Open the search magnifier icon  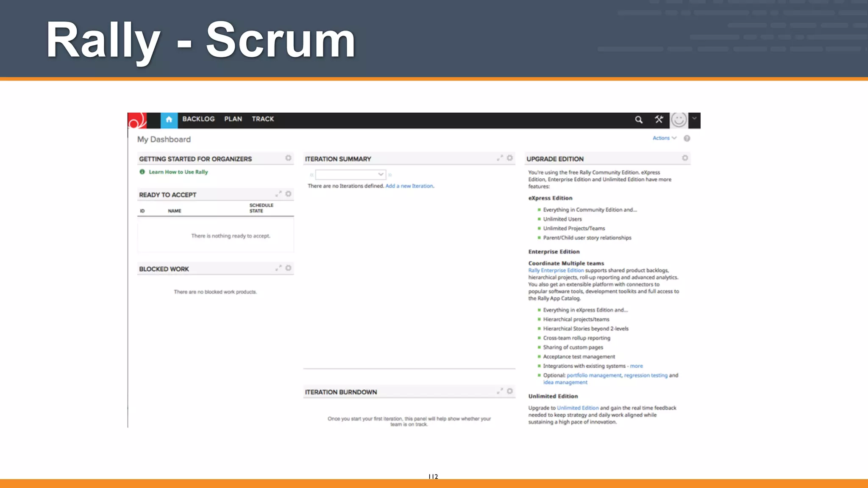[x=639, y=120]
